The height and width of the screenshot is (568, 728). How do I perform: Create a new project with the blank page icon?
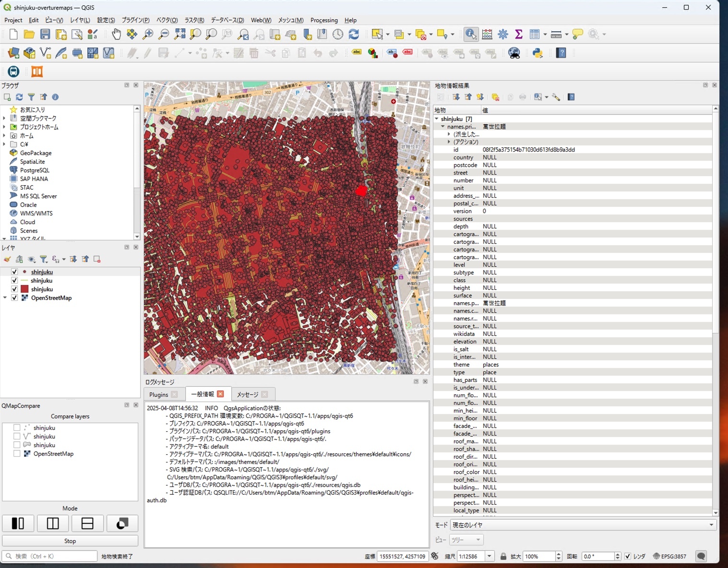pos(13,34)
